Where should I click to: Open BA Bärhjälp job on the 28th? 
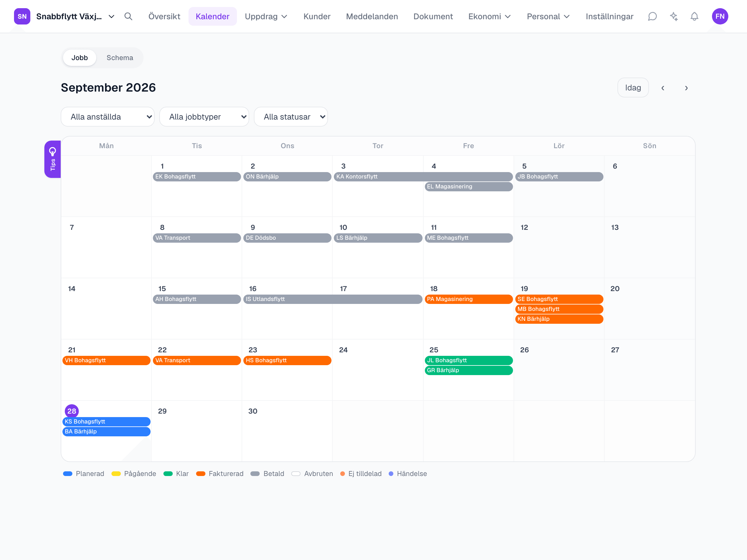pos(107,431)
